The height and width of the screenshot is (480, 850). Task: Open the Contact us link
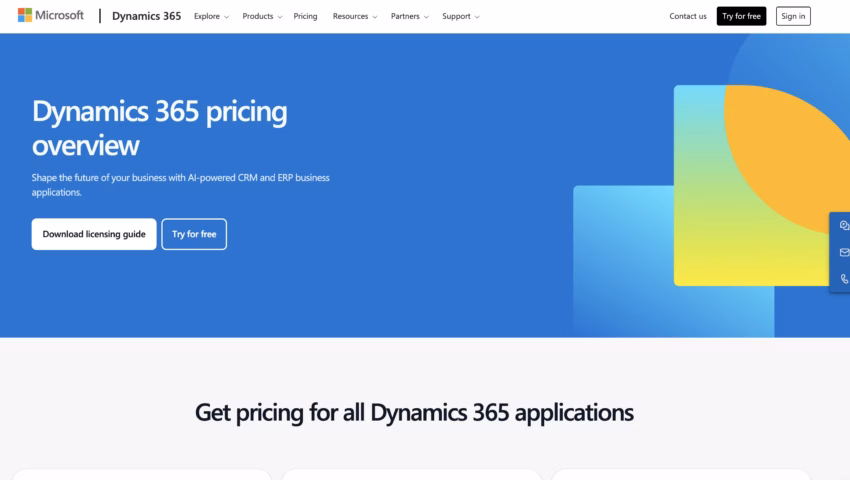tap(688, 16)
